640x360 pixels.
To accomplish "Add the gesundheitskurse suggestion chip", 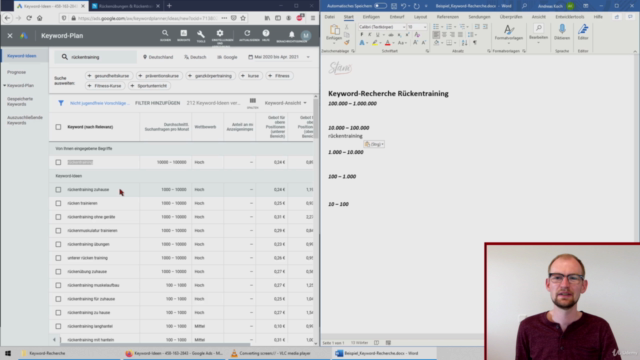I will 108,76.
